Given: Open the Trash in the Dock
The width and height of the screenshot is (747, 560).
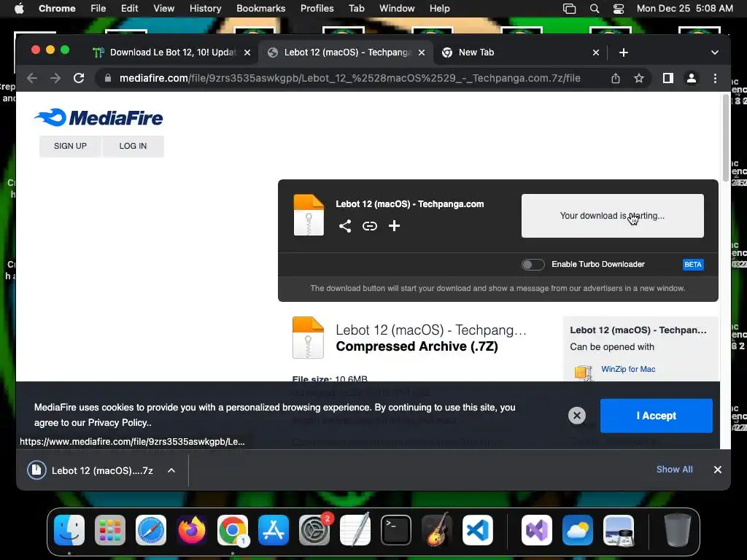Looking at the screenshot, I should tap(678, 530).
